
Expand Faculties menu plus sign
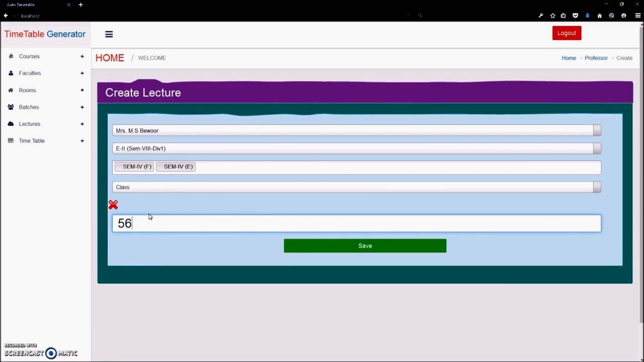coord(82,73)
